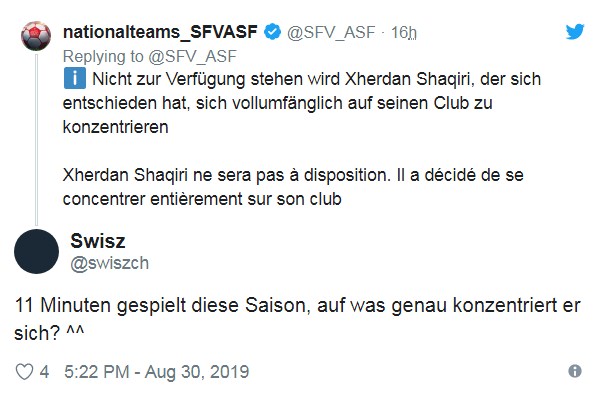Click the like count 4
Viewport: 604px width, 397px height.
[x=44, y=372]
